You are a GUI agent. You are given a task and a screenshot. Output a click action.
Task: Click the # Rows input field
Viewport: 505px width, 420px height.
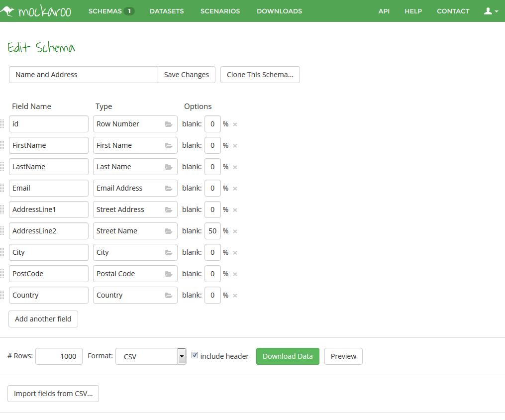59,356
